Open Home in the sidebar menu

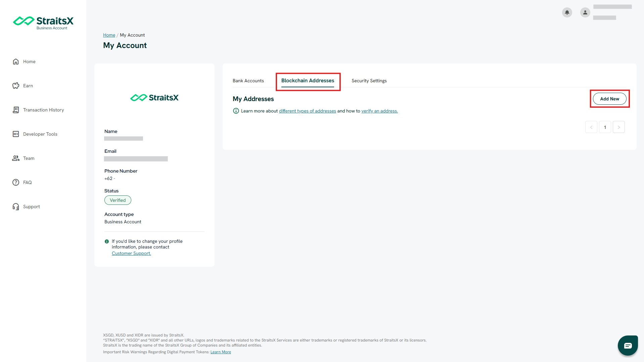pyautogui.click(x=29, y=61)
